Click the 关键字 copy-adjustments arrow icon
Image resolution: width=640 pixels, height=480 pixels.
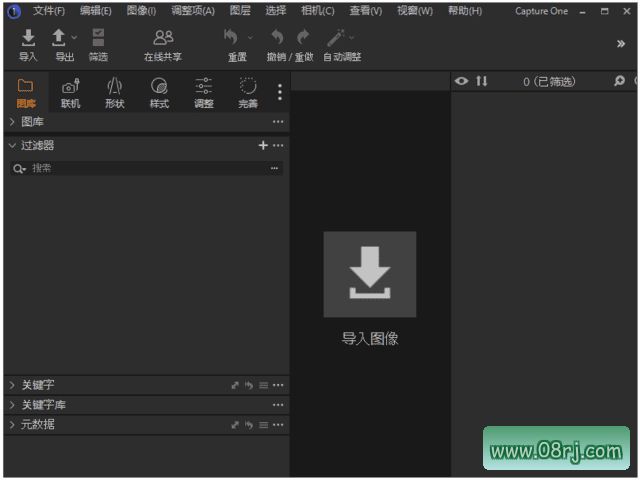[x=235, y=385]
